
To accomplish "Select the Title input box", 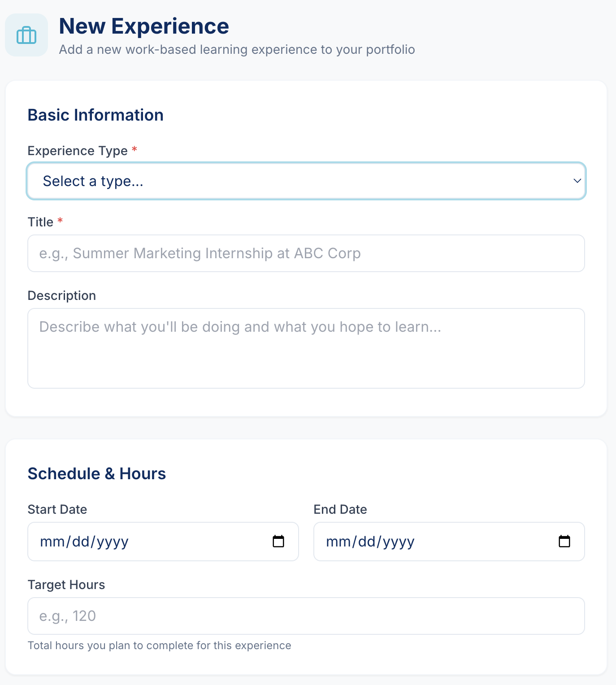I will (306, 253).
